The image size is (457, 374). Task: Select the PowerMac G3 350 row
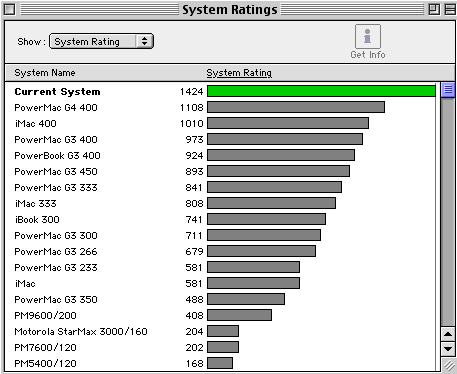(x=221, y=299)
